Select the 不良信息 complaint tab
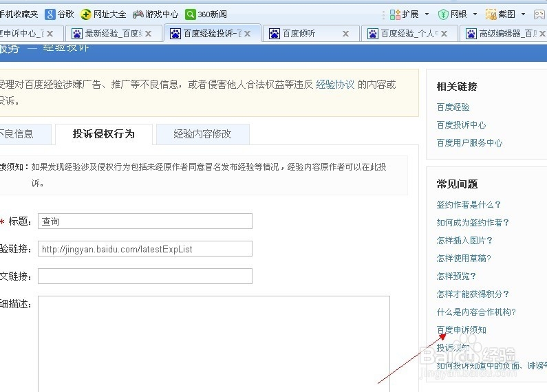Image resolution: width=547 pixels, height=392 pixels. (25, 134)
